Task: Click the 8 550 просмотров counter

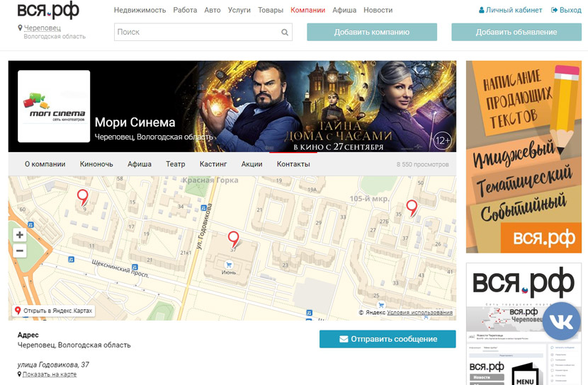Action: (x=423, y=164)
